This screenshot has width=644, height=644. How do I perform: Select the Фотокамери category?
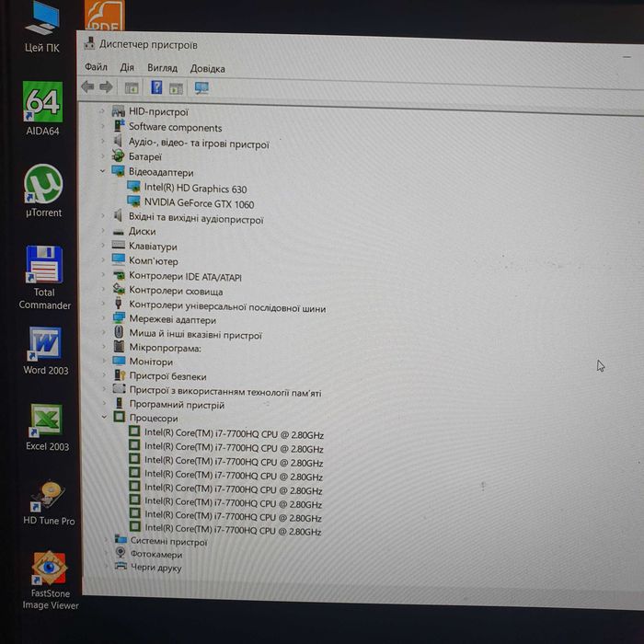[156, 555]
